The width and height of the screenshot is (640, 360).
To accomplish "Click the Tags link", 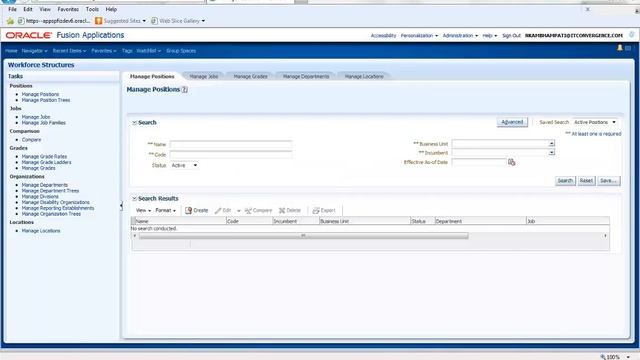I will [x=127, y=51].
